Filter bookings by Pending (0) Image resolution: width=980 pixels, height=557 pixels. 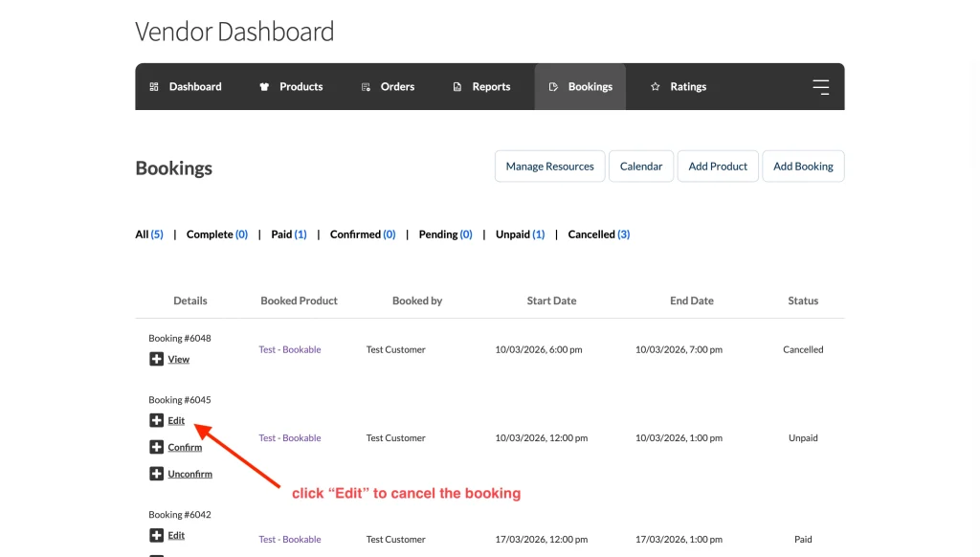point(446,234)
